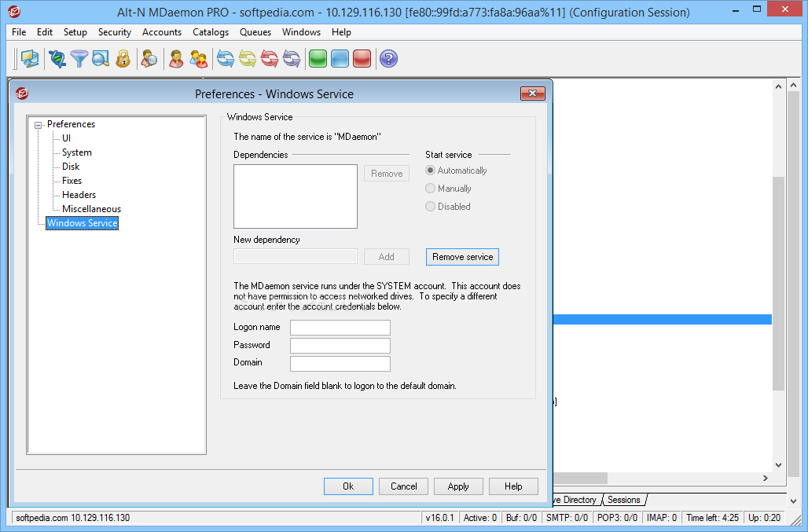Click the Help button in the dialog

click(513, 486)
